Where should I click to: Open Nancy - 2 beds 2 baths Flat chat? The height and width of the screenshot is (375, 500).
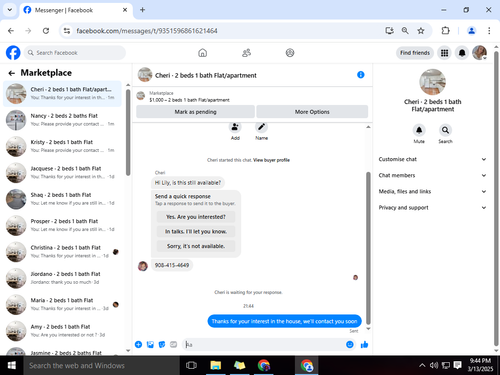tap(62, 120)
